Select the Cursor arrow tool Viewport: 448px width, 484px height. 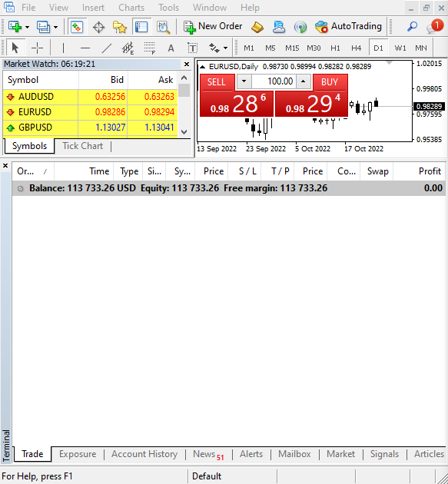pyautogui.click(x=15, y=48)
